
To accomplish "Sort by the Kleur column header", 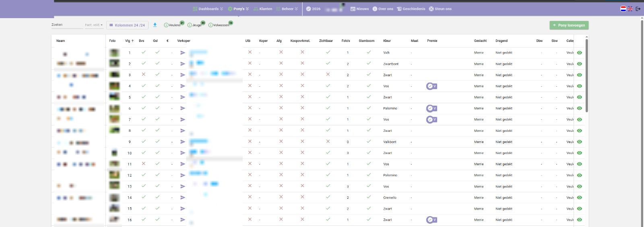I will (x=387, y=41).
